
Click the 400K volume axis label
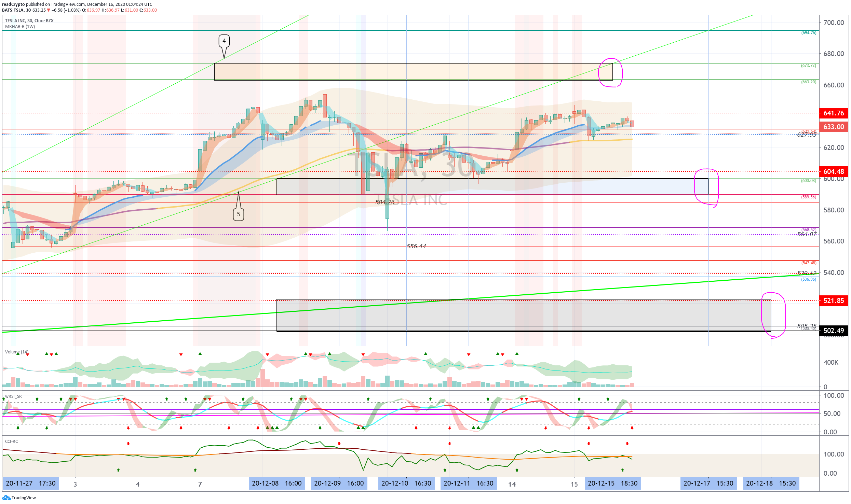831,362
